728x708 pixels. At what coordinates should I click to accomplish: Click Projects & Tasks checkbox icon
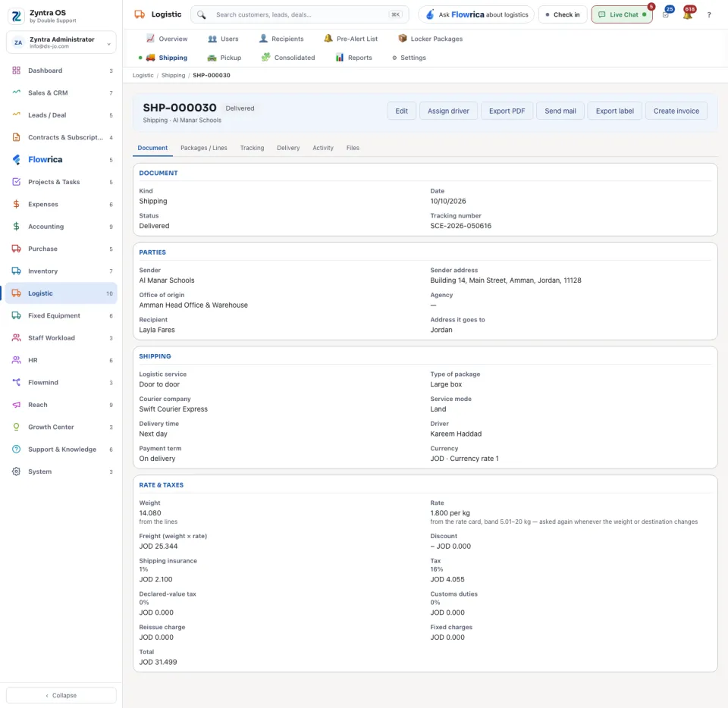click(x=16, y=182)
